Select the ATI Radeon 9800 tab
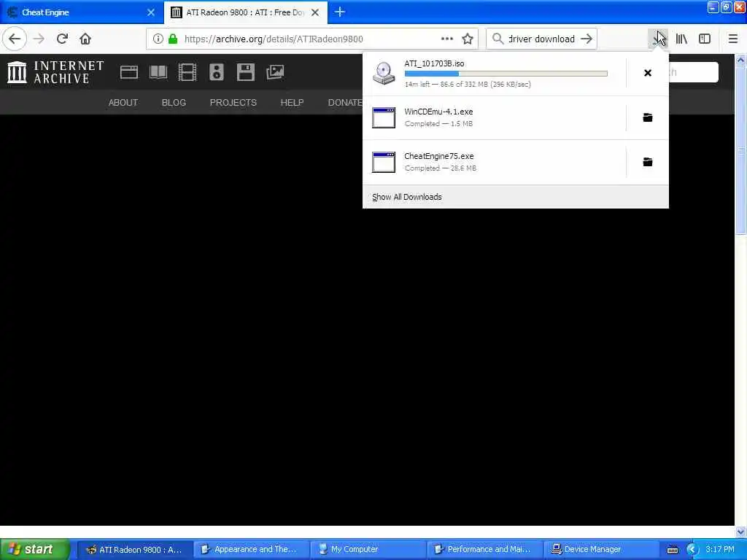The height and width of the screenshot is (560, 747). point(245,12)
